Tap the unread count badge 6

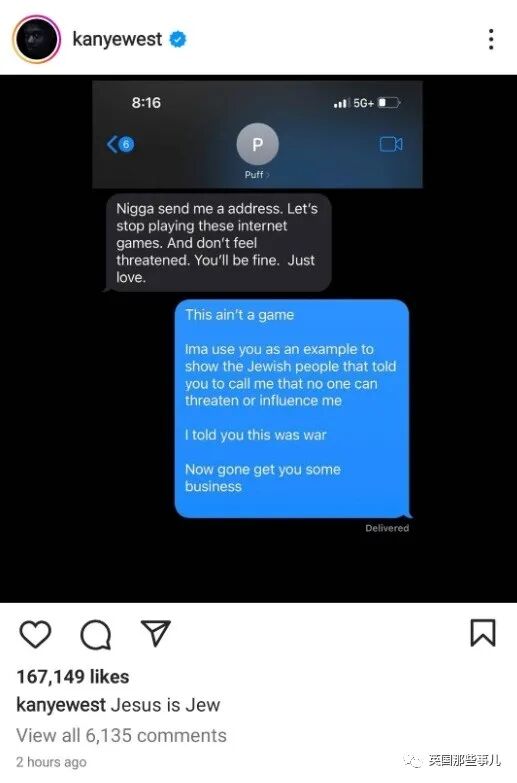point(126,144)
